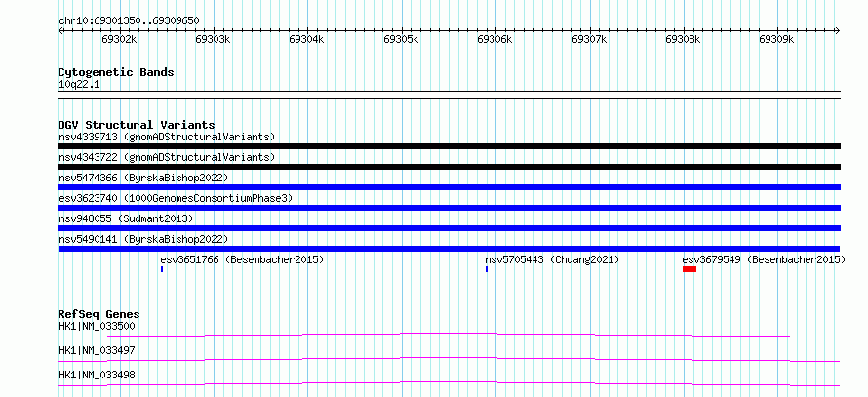868x397 pixels.
Task: Open variant esv3651766 Besenbacher2015 label
Action: coord(242,259)
